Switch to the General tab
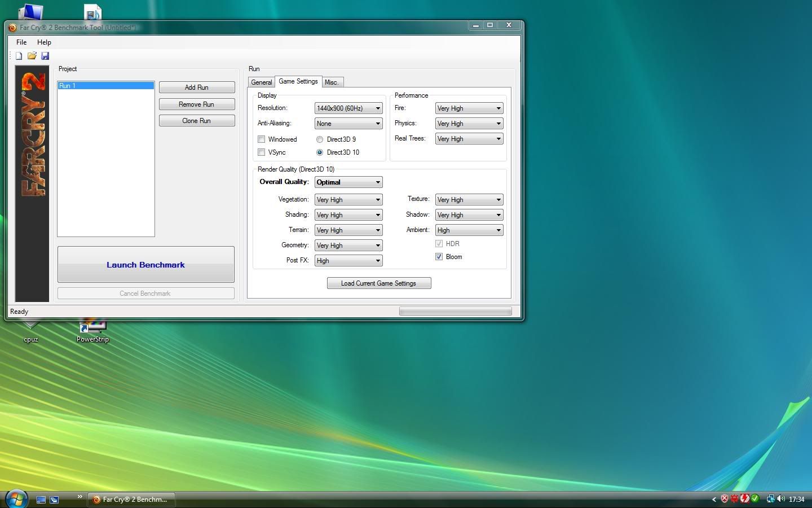 click(x=261, y=82)
